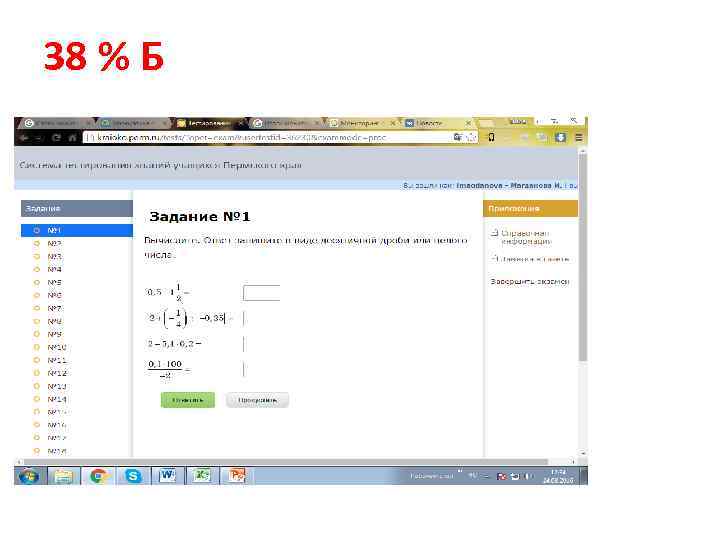The width and height of the screenshot is (720, 540).
Task: Open PowerPoint from the taskbar
Action: (237, 476)
